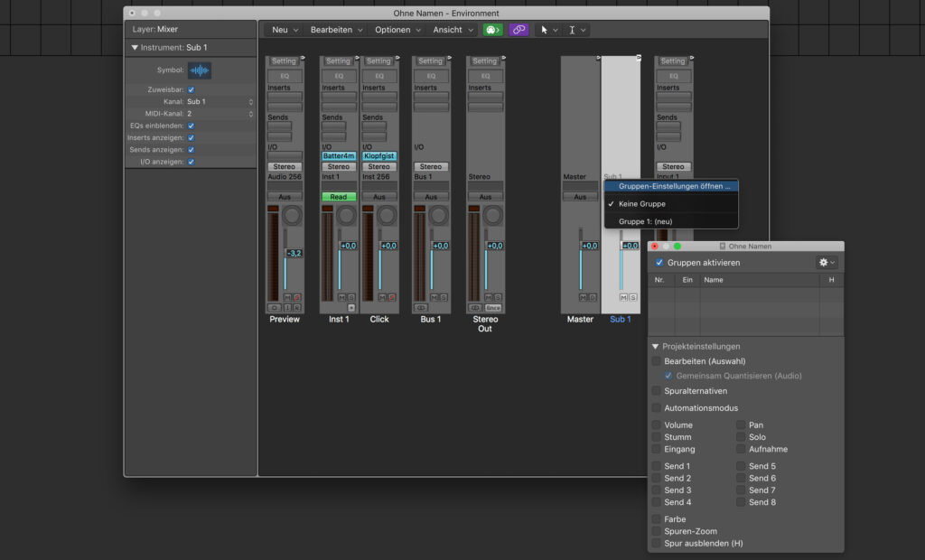Mute the Inst 1 channel strip

tap(341, 297)
